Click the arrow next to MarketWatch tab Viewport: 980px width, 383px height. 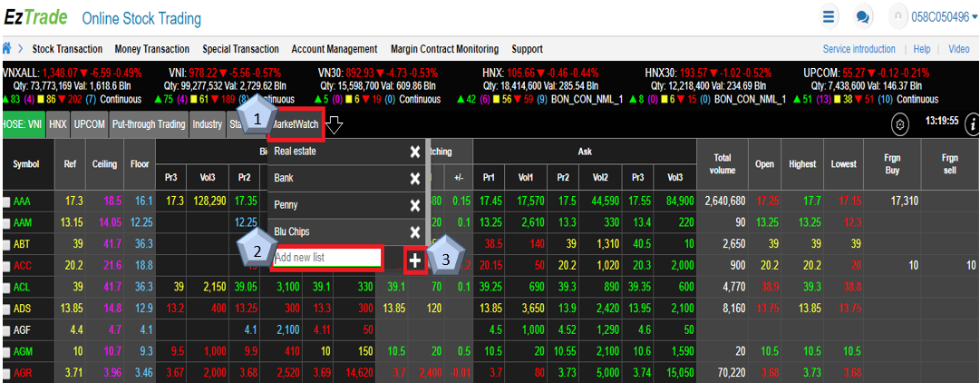(334, 124)
